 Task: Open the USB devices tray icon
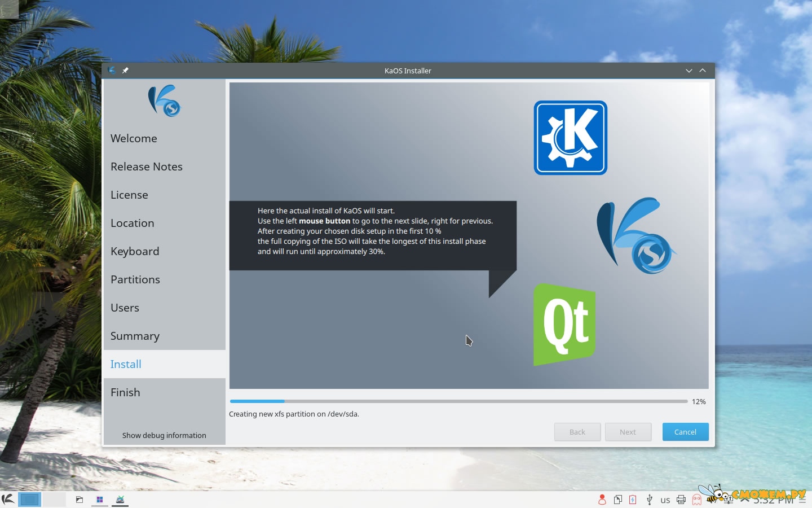(x=650, y=500)
